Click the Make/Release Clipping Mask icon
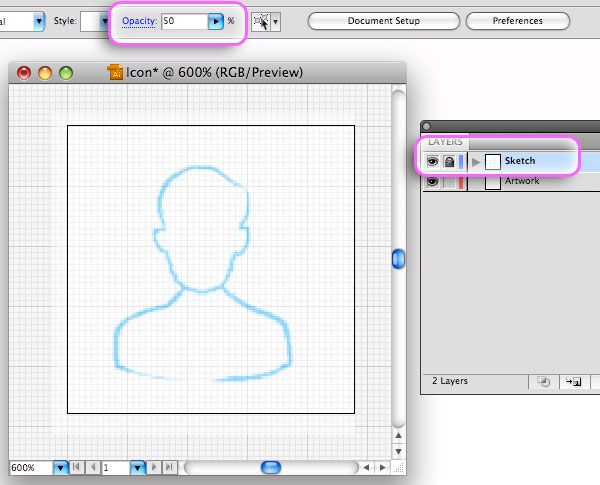Viewport: 600px width, 485px height. [543, 382]
